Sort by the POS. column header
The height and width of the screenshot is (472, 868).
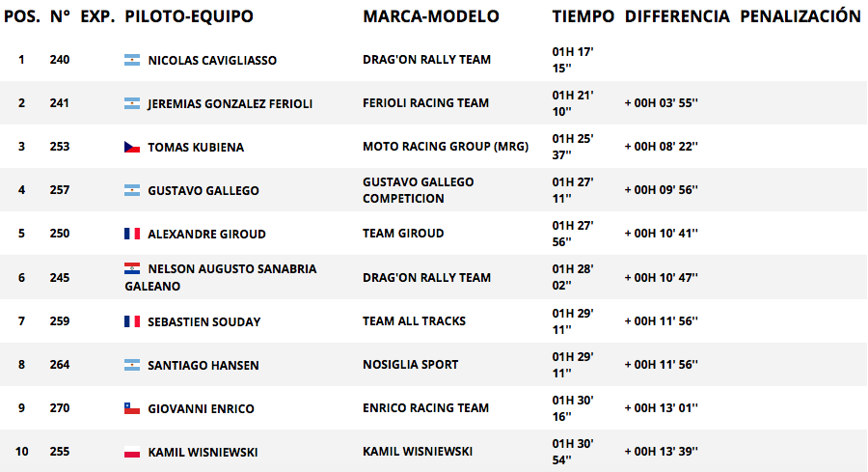click(22, 16)
